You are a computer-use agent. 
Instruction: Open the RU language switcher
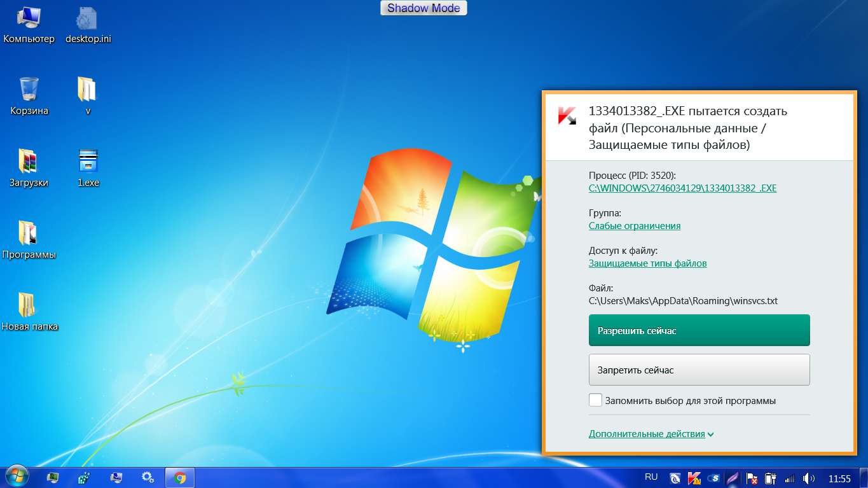pyautogui.click(x=651, y=477)
